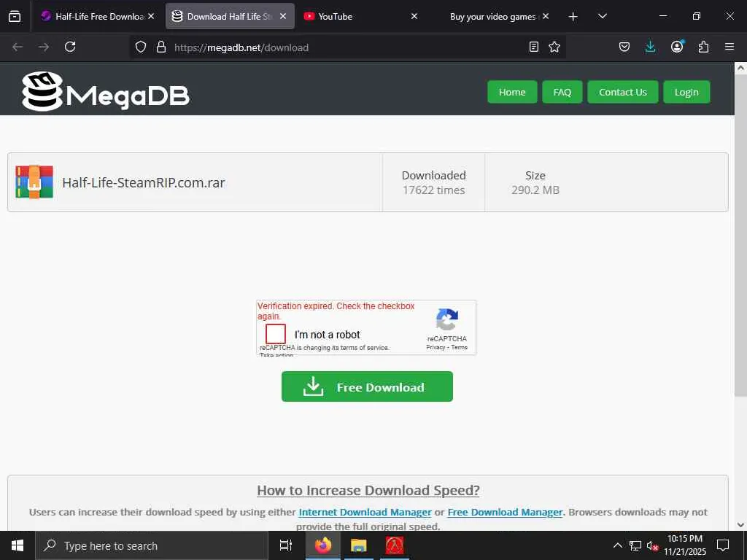The width and height of the screenshot is (747, 560).
Task: Open Task View on the taskbar
Action: [x=286, y=545]
